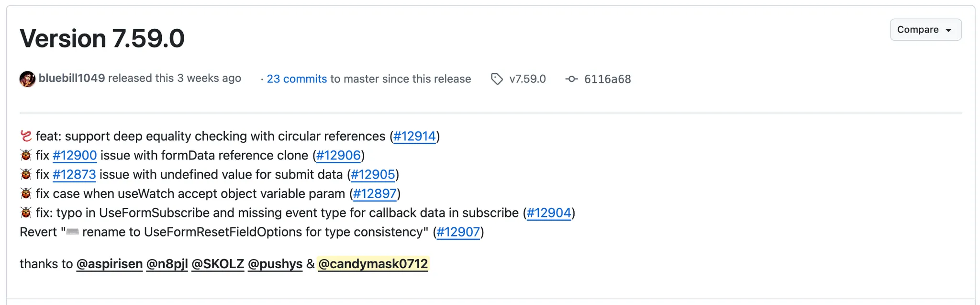
Task: Open pull request #12907 revert link
Action: (458, 232)
